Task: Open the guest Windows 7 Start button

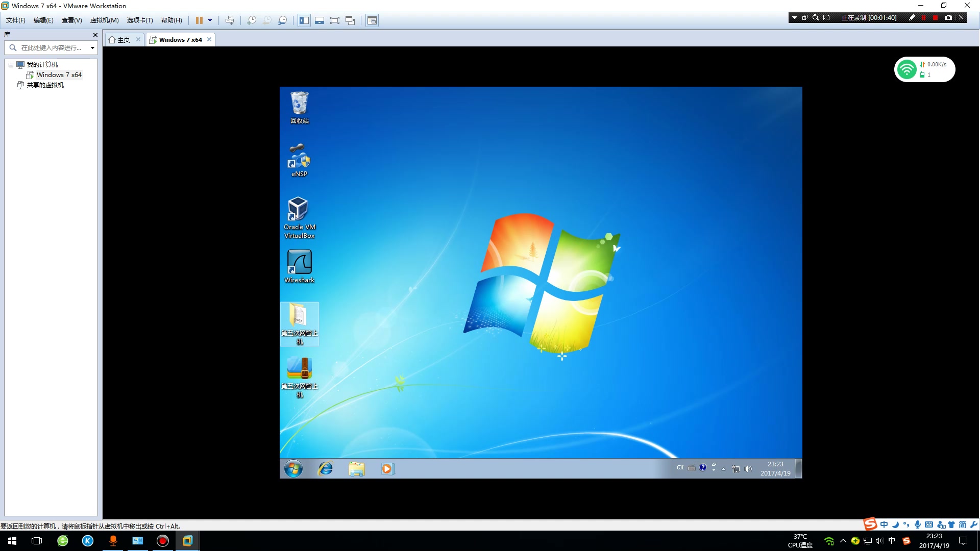Action: point(293,468)
